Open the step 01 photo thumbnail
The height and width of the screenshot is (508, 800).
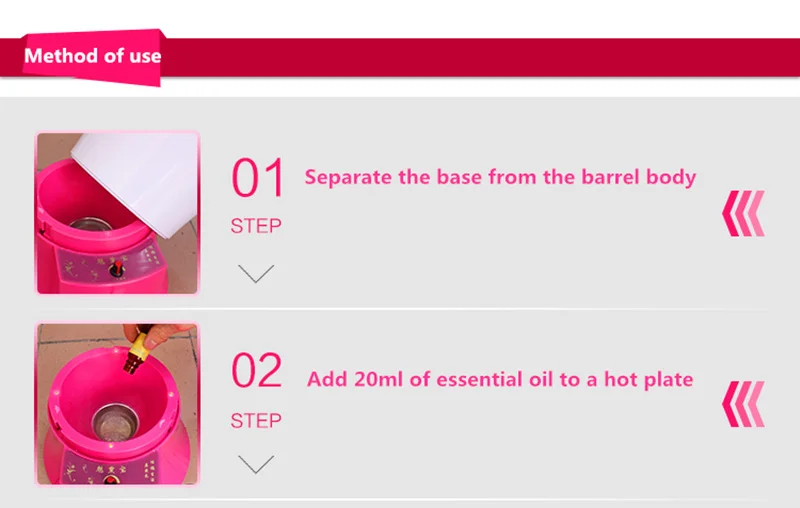[117, 213]
